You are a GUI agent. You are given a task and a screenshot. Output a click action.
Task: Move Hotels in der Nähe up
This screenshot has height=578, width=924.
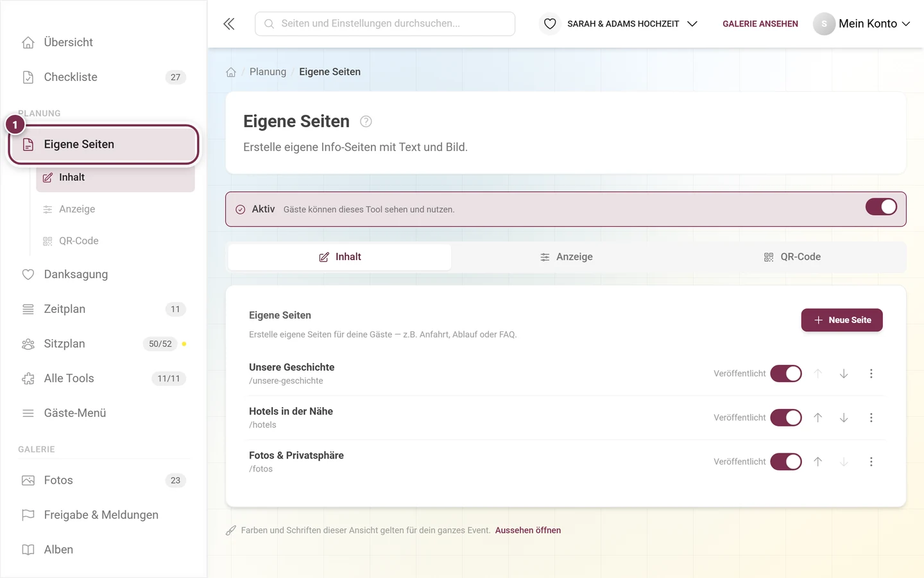[818, 417]
